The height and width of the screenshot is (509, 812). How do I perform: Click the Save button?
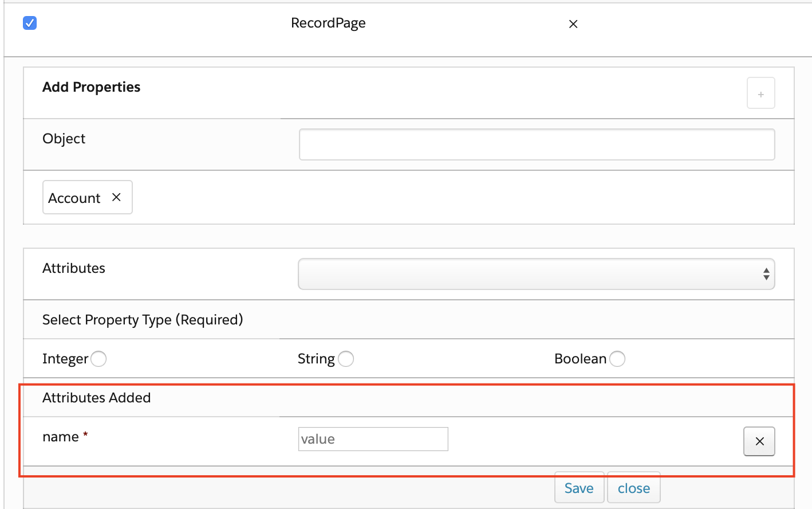(579, 488)
